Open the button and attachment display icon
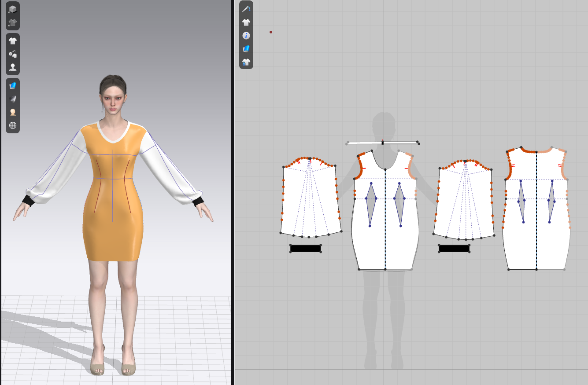Image resolution: width=588 pixels, height=385 pixels. point(13,54)
